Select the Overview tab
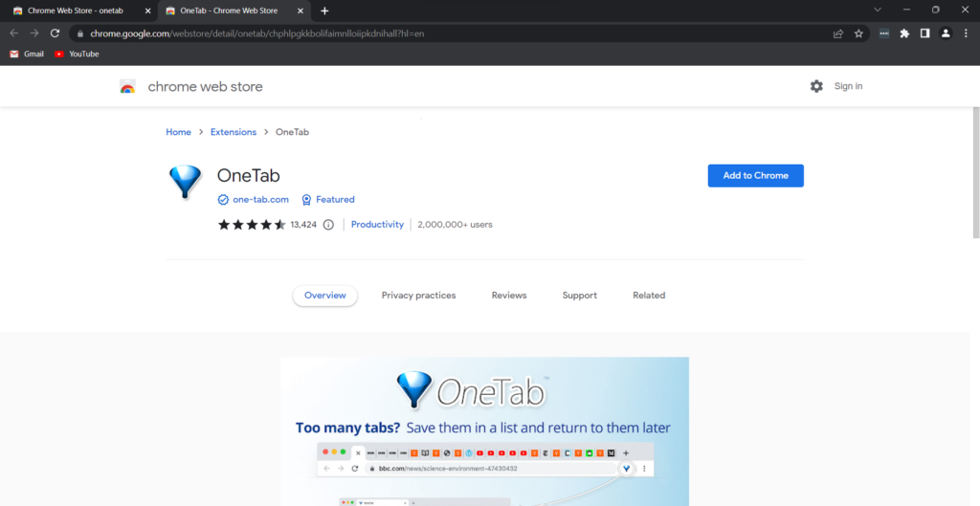The width and height of the screenshot is (980, 506). coord(325,296)
